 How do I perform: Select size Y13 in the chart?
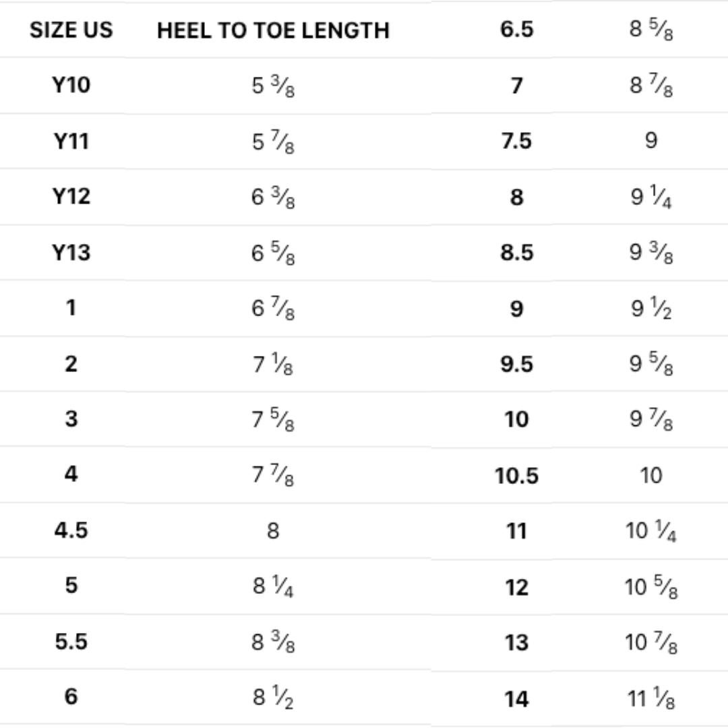pos(71,253)
